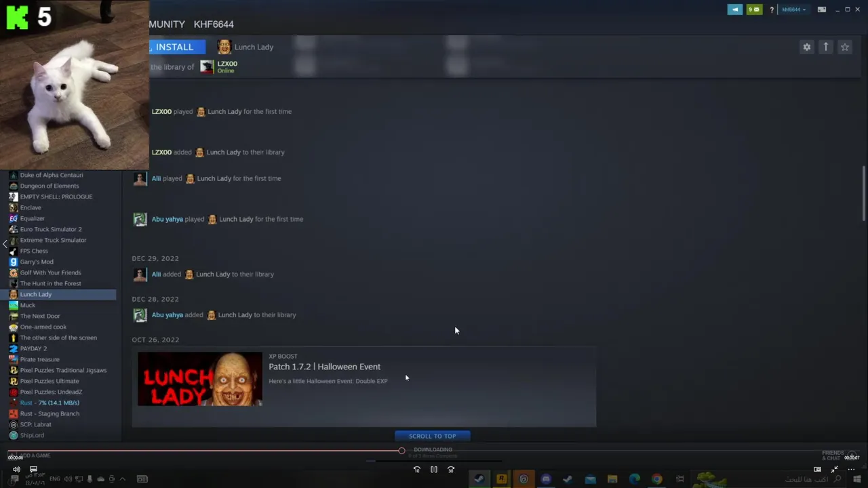Select Garry's Mod in library list
Image resolution: width=868 pixels, height=488 pixels.
pyautogui.click(x=37, y=262)
